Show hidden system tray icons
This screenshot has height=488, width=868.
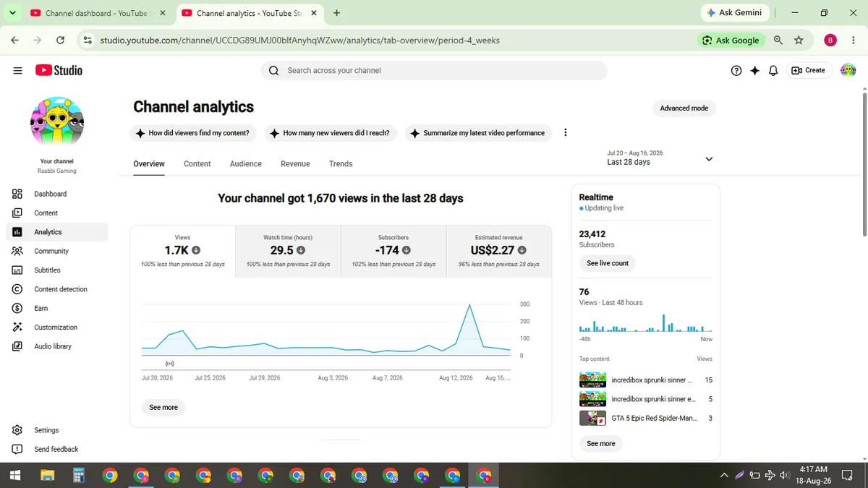pos(724,475)
